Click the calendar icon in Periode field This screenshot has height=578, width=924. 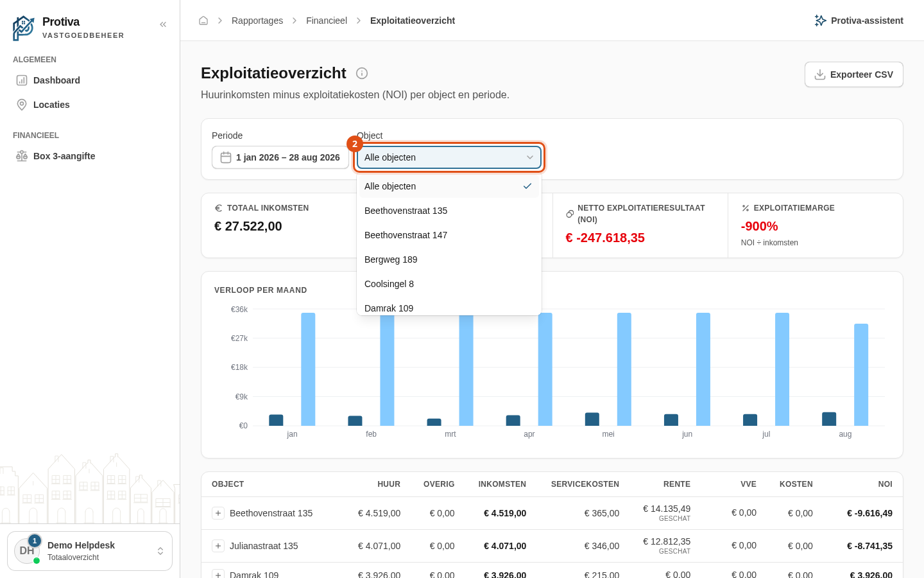click(x=226, y=157)
